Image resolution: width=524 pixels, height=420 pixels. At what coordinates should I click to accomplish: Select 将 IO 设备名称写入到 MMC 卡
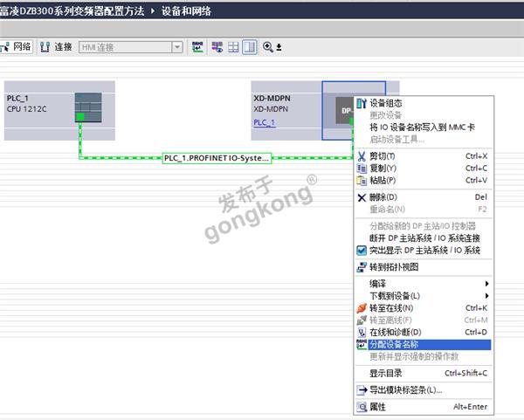(424, 127)
